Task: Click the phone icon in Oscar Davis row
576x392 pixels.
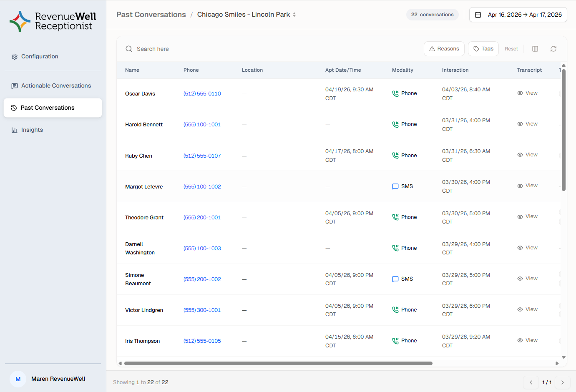Action: click(x=395, y=94)
